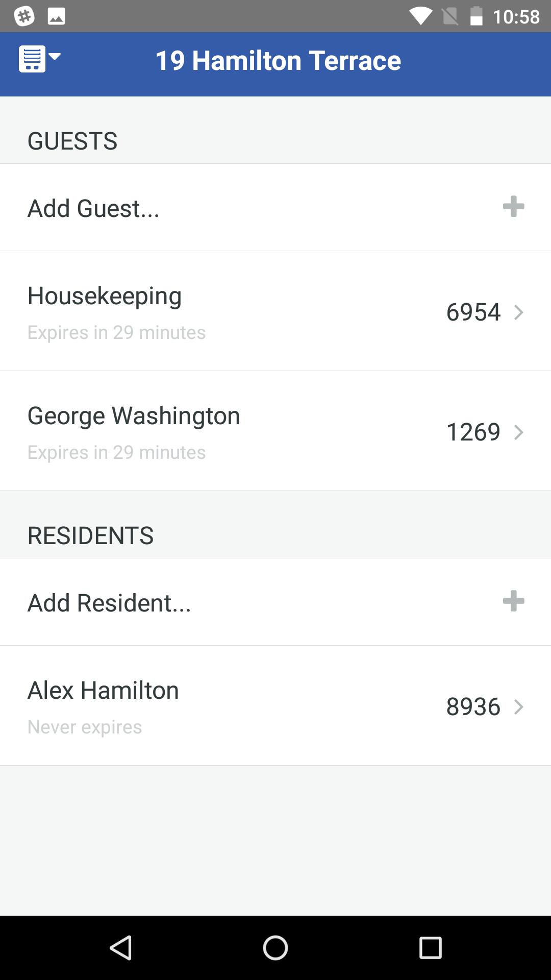Viewport: 551px width, 980px height.
Task: Open the George Washington guest entry
Action: pos(134,416)
